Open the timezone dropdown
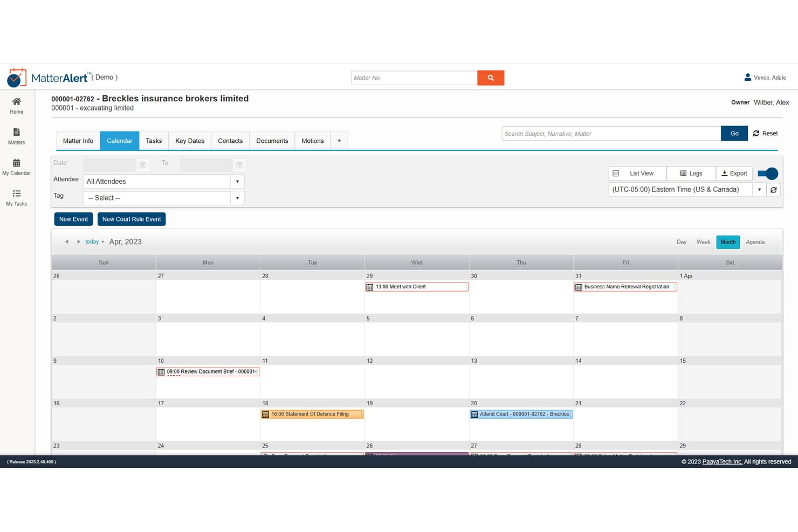This screenshot has height=532, width=798. tap(759, 190)
